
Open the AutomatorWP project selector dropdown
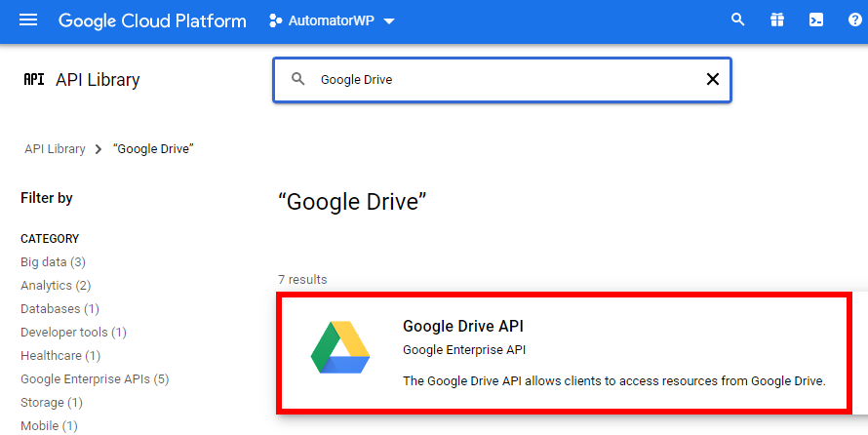[x=332, y=21]
